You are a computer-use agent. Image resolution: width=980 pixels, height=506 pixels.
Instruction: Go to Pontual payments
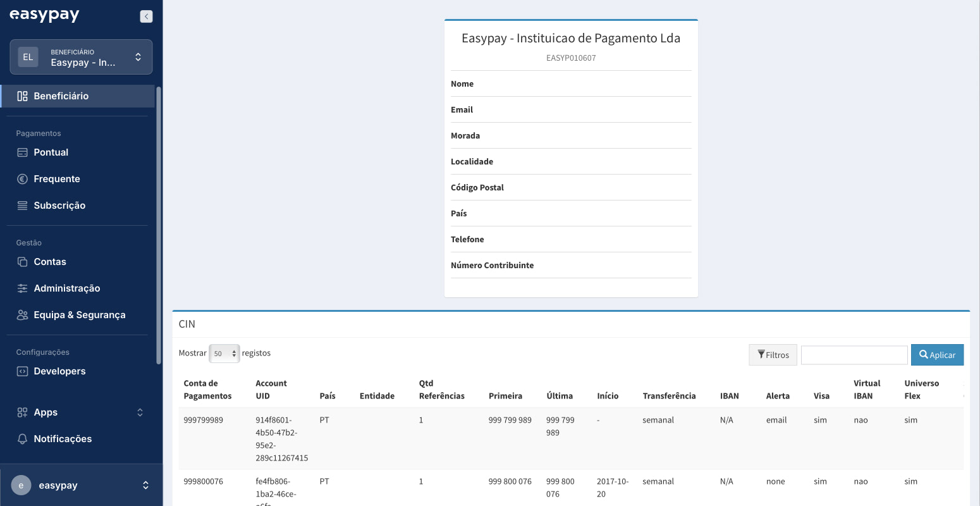(51, 152)
